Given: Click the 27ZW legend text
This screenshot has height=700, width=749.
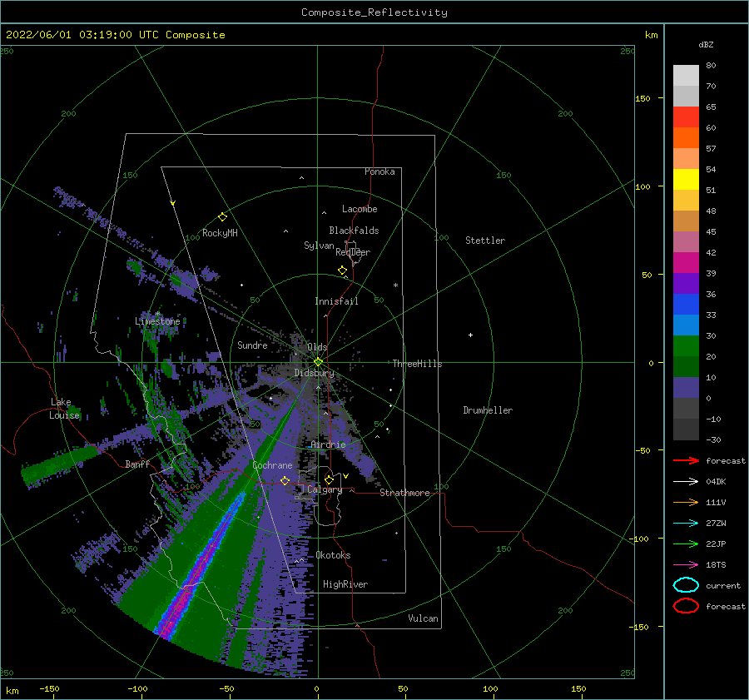Looking at the screenshot, I should [716, 524].
